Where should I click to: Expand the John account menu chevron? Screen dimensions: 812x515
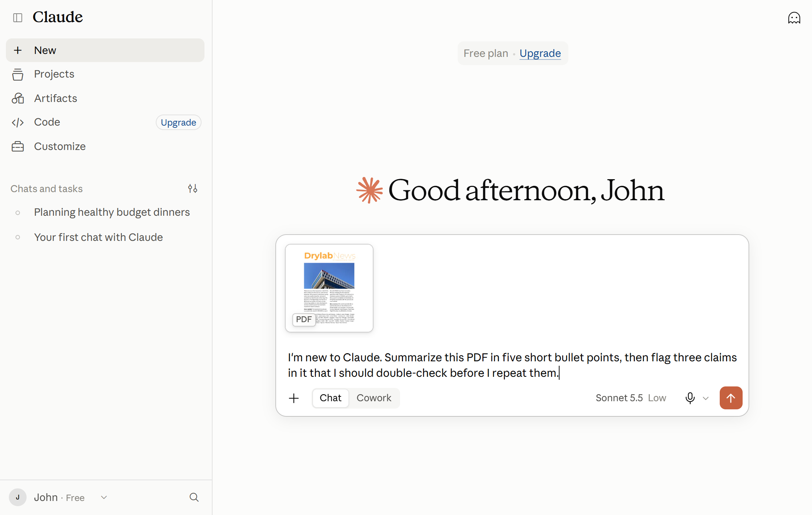[104, 497]
